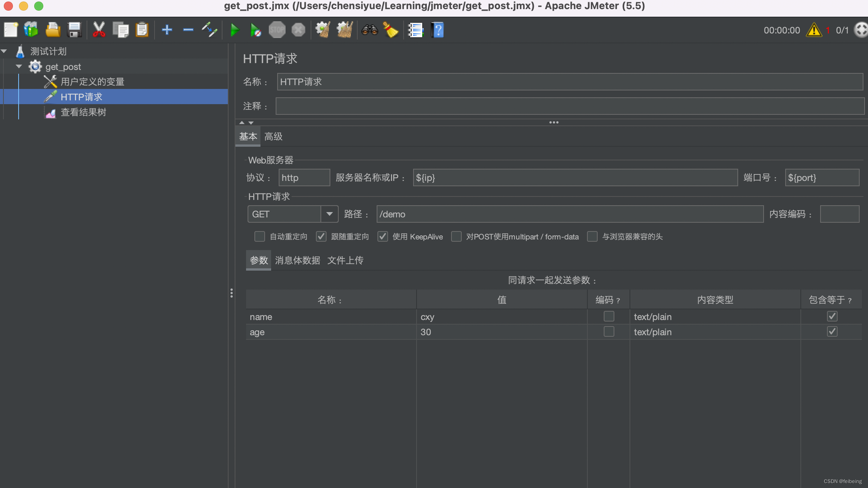The height and width of the screenshot is (488, 868).
Task: Click the 注释 input field
Action: pos(570,106)
